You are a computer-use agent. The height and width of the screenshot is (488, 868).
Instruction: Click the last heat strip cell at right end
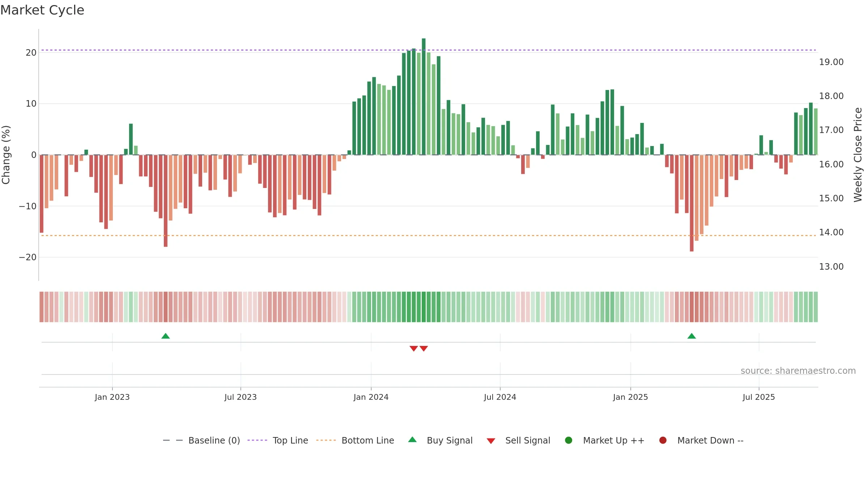816,307
